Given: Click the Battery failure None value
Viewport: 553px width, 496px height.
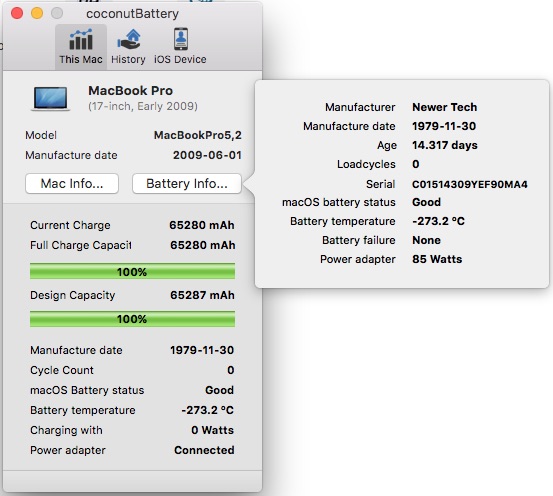Looking at the screenshot, I should [426, 240].
